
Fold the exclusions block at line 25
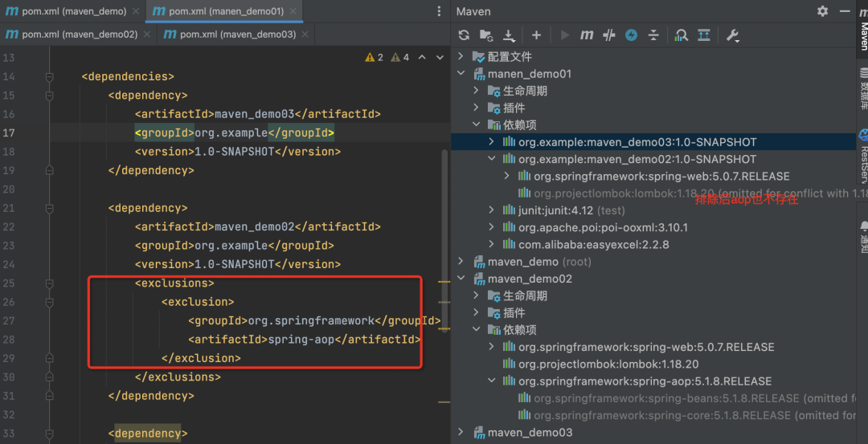pyautogui.click(x=50, y=283)
